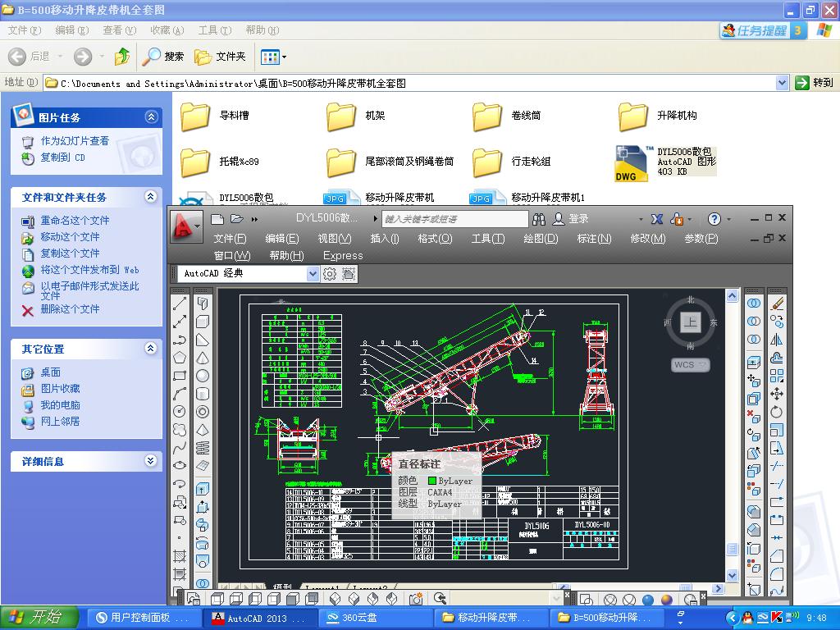Select the Spline draw tool

tap(180, 447)
